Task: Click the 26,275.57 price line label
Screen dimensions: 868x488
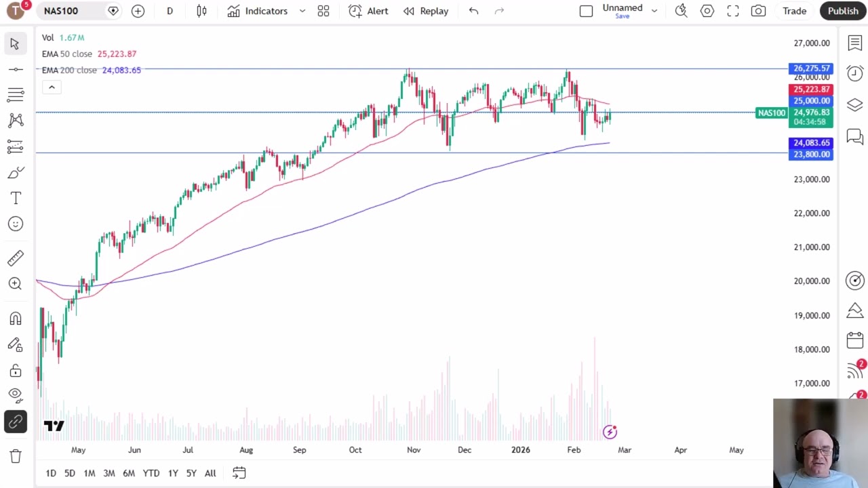Action: 811,68
